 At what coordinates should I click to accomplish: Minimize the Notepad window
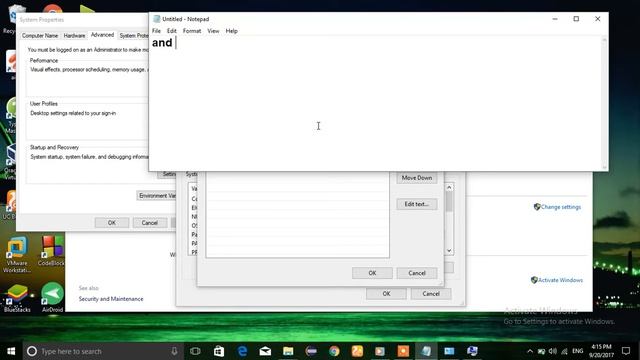pos(555,19)
